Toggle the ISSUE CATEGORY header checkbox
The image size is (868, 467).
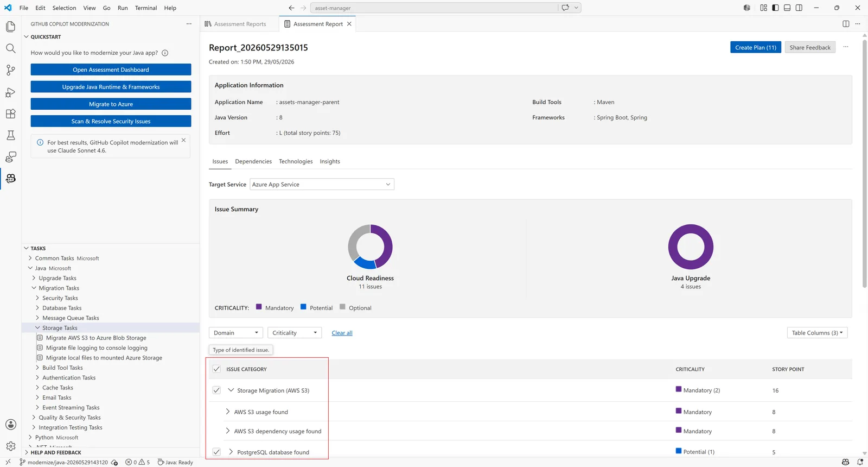pos(216,369)
